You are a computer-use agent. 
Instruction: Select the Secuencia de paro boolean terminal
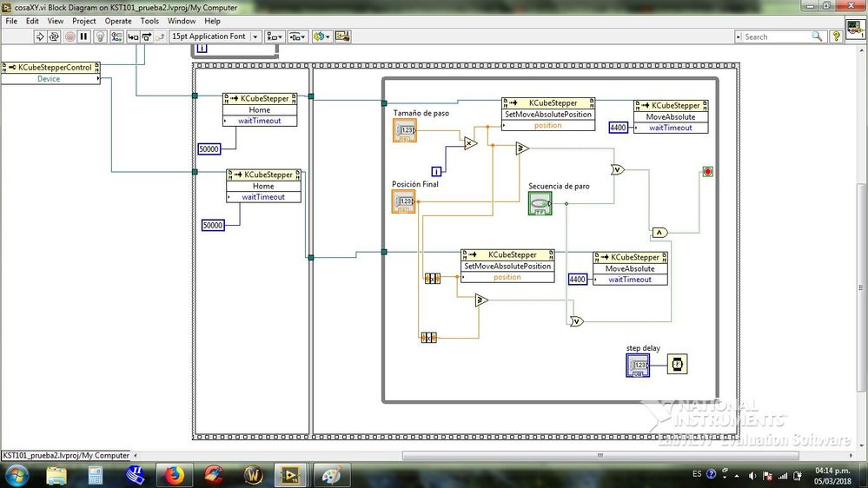click(540, 203)
